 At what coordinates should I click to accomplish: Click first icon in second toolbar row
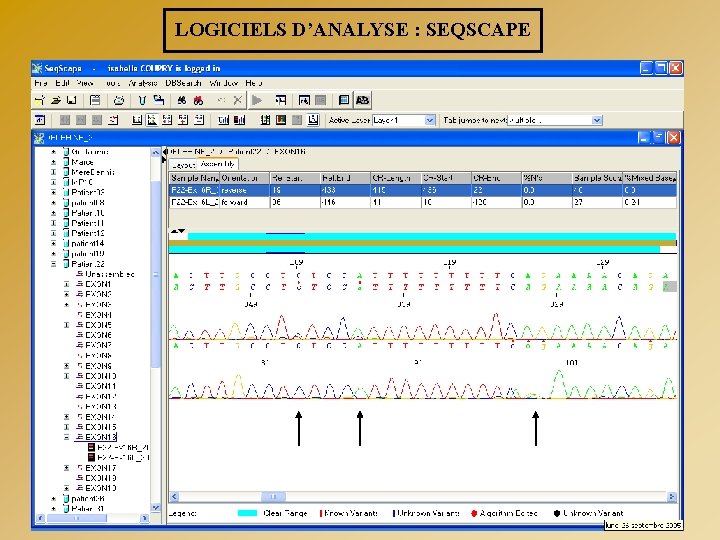click(40, 120)
